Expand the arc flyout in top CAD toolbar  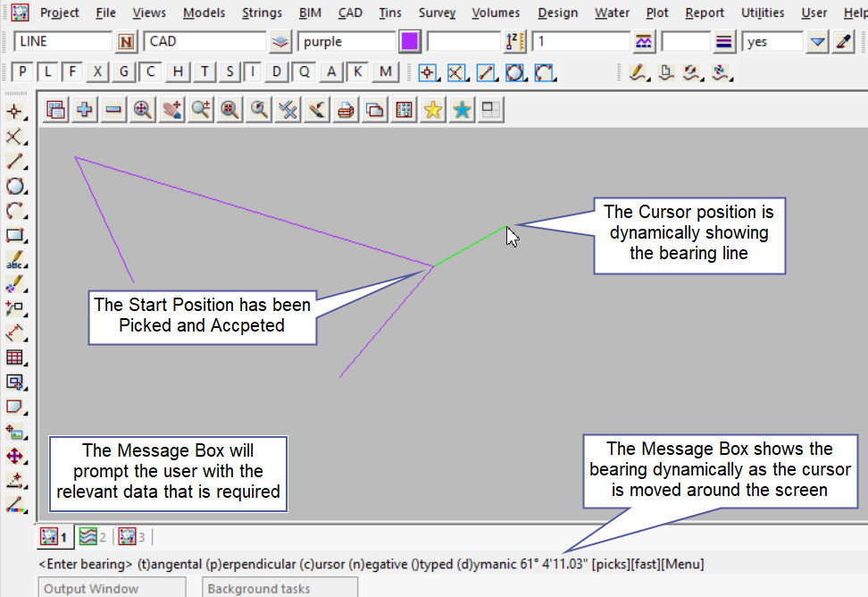point(555,80)
